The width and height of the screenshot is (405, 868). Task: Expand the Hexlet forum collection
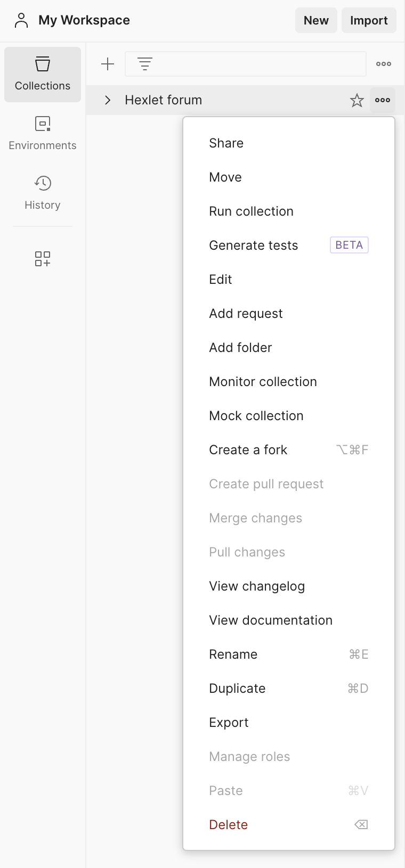pos(108,100)
